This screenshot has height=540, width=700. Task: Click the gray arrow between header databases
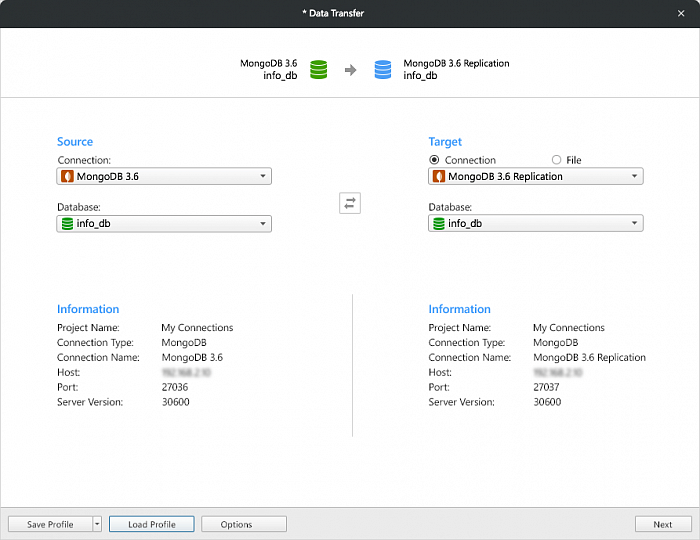click(x=350, y=70)
